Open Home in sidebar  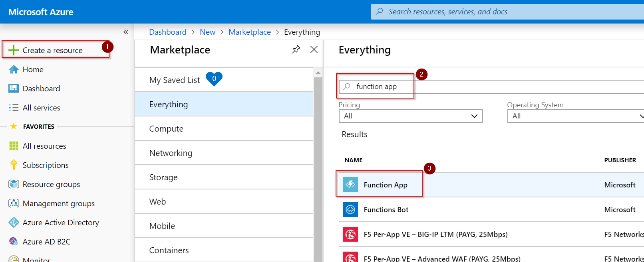tap(33, 69)
